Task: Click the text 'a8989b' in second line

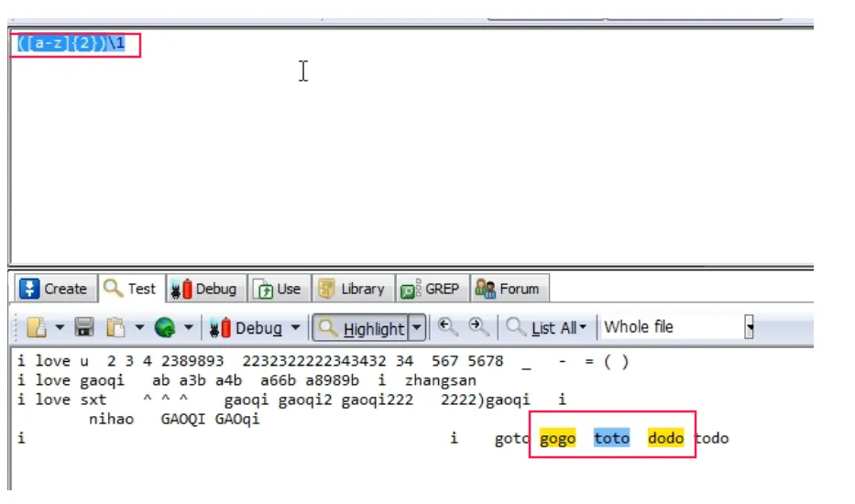Action: pyautogui.click(x=332, y=380)
